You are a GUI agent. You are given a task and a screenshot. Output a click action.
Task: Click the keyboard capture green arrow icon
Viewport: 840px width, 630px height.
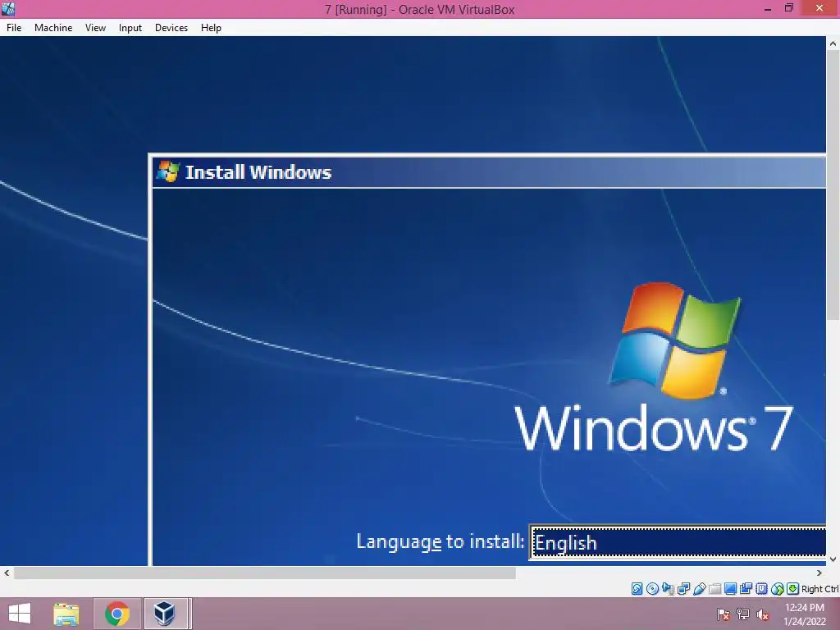tap(792, 589)
